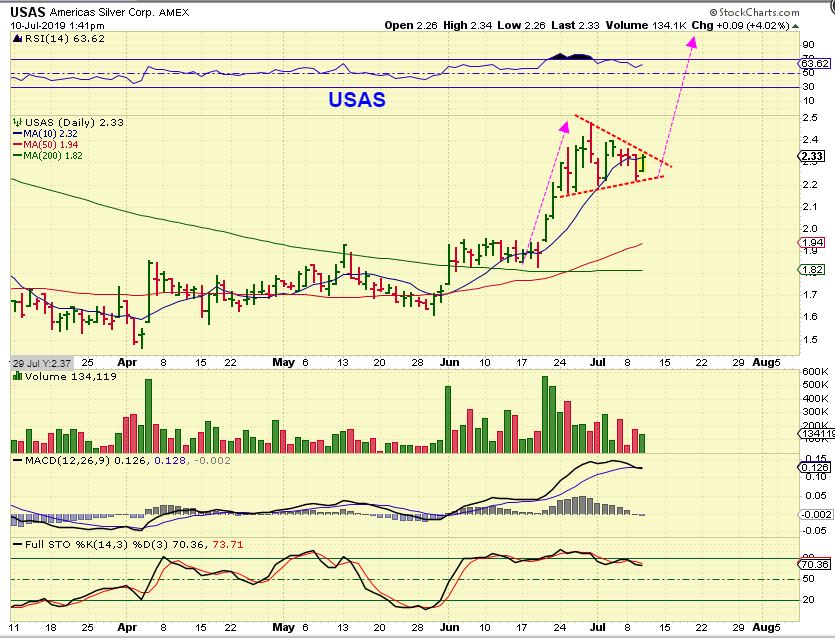The image size is (835, 638).
Task: Click the 70.36 stochastic tag on the axis
Action: pyautogui.click(x=815, y=565)
